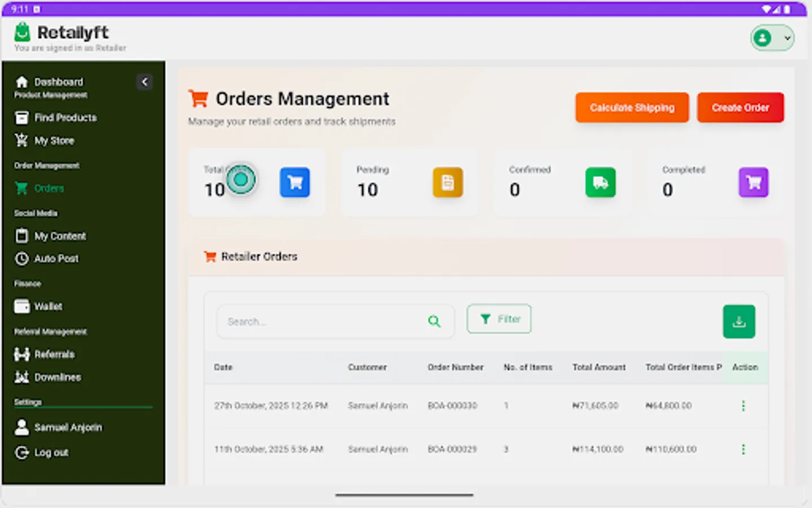Click the green Orders cart icon

click(21, 189)
